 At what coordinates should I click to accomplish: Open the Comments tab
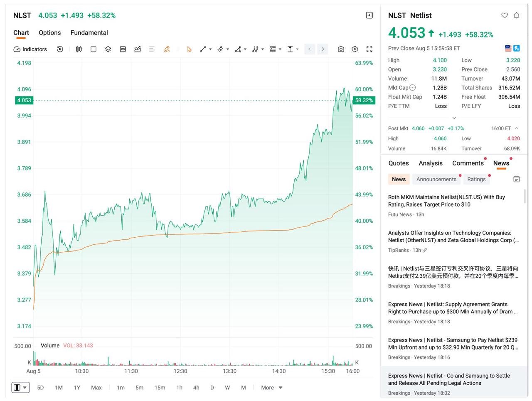click(x=468, y=163)
